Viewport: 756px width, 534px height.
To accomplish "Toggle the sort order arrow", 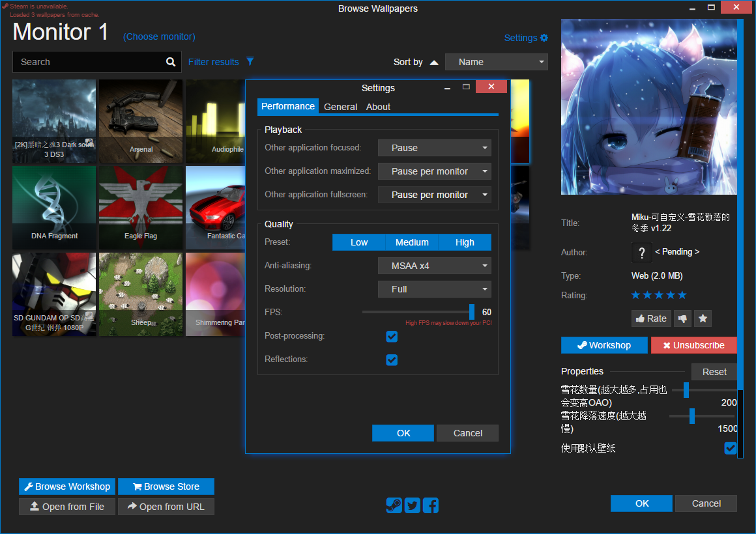I will point(434,63).
